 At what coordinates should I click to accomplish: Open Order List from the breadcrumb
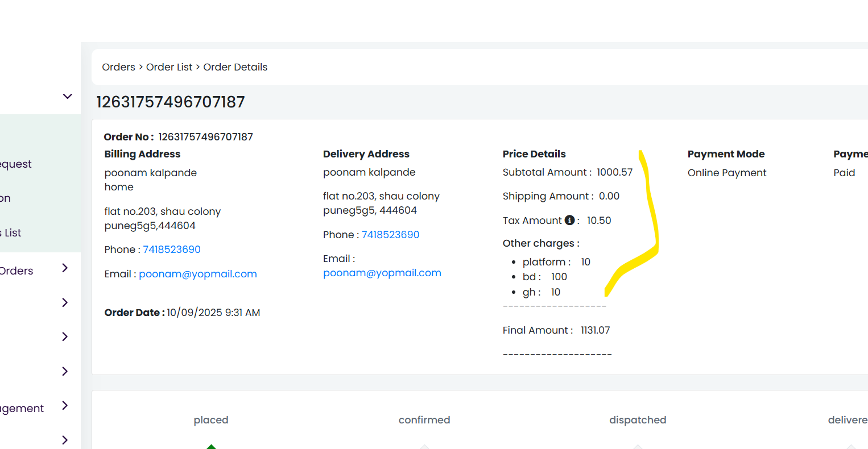point(170,67)
